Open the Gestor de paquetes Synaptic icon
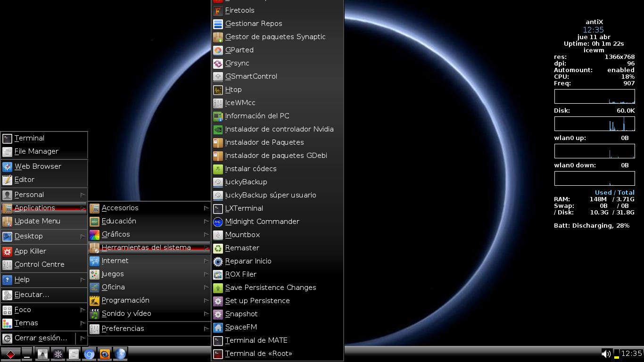The height and width of the screenshot is (362, 644). (x=275, y=37)
